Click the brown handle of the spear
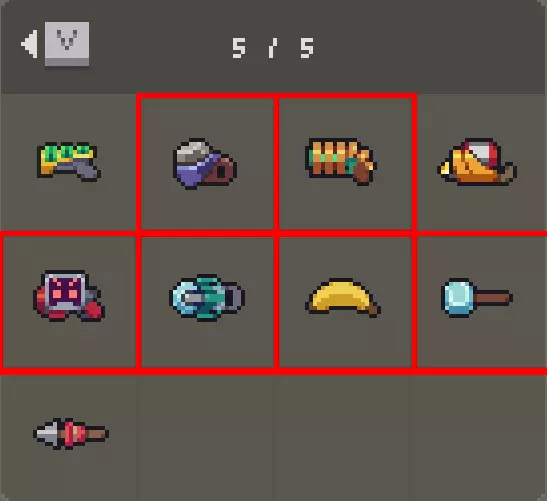Viewport: 547px width, 501px height. [x=96, y=434]
